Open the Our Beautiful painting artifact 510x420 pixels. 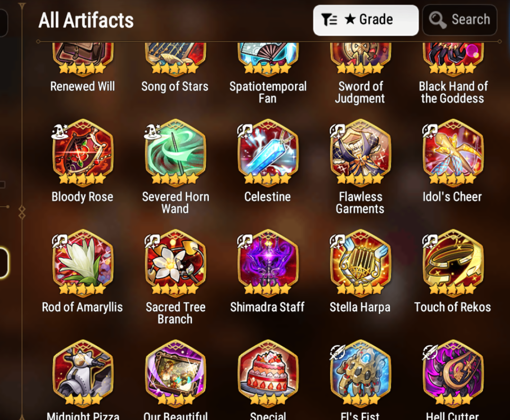pos(175,374)
